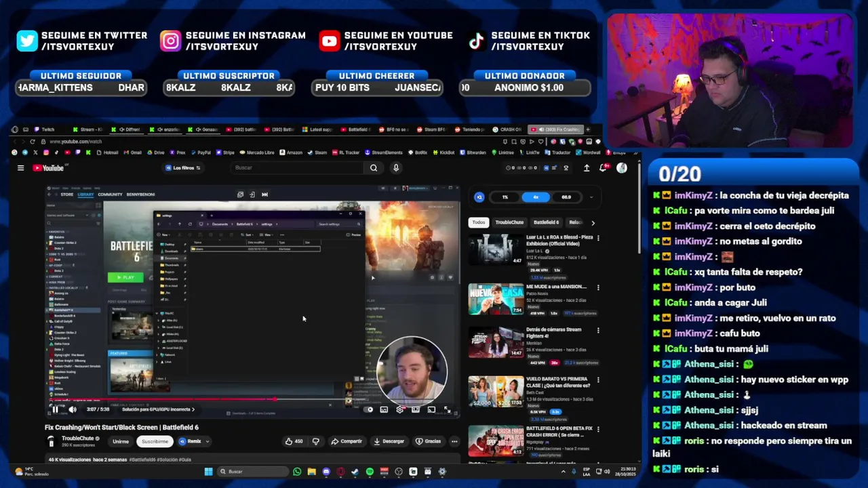Click the taskbar Buscar search box
The height and width of the screenshot is (488, 868).
pos(253,472)
